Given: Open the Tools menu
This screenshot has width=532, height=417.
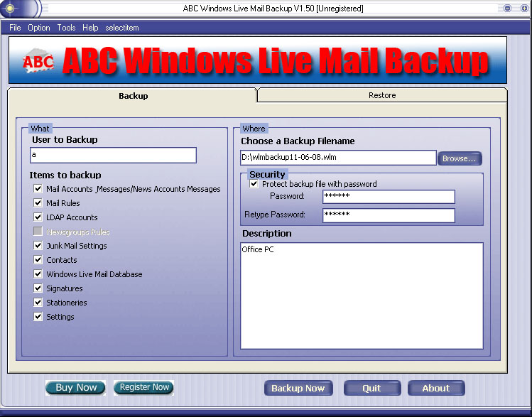Looking at the screenshot, I should [x=66, y=28].
